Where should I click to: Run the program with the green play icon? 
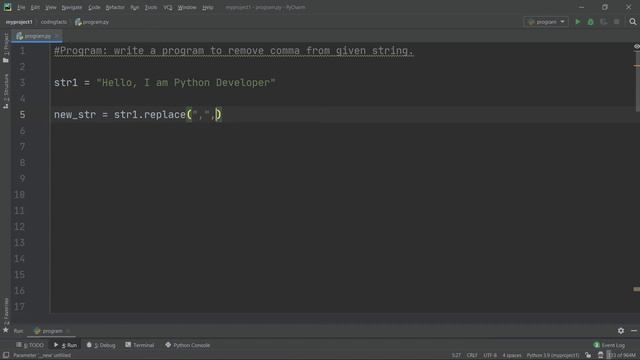(578, 22)
